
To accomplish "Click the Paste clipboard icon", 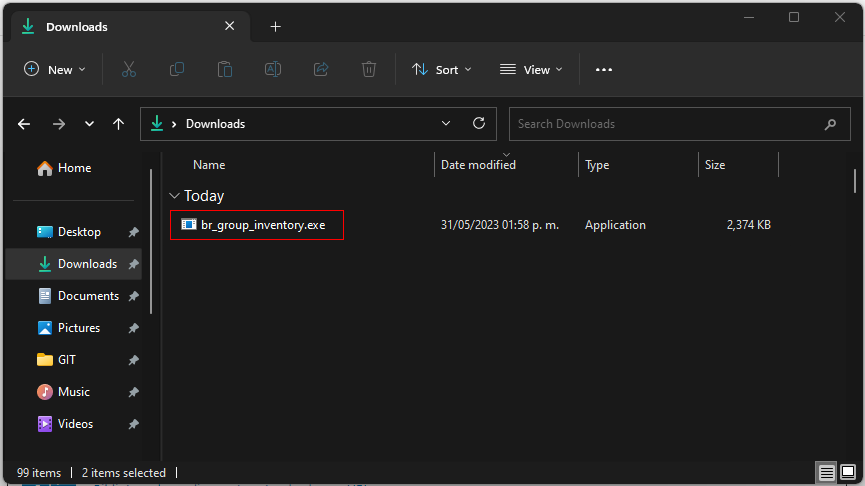I will click(x=225, y=69).
